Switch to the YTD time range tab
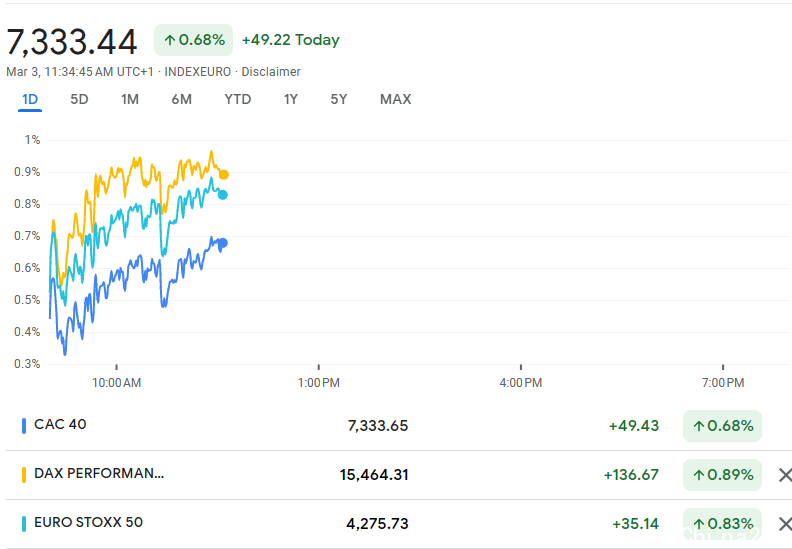The height and width of the screenshot is (549, 792). point(237,99)
